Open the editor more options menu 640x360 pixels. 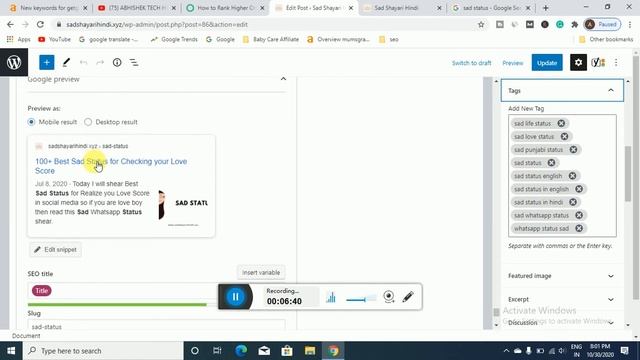pyautogui.click(x=616, y=62)
